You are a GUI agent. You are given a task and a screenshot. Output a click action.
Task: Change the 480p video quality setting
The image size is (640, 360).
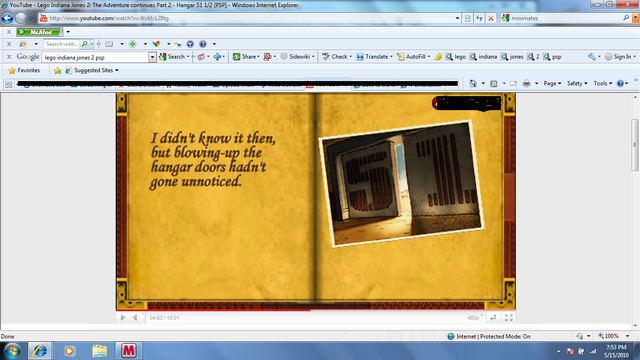click(x=474, y=318)
